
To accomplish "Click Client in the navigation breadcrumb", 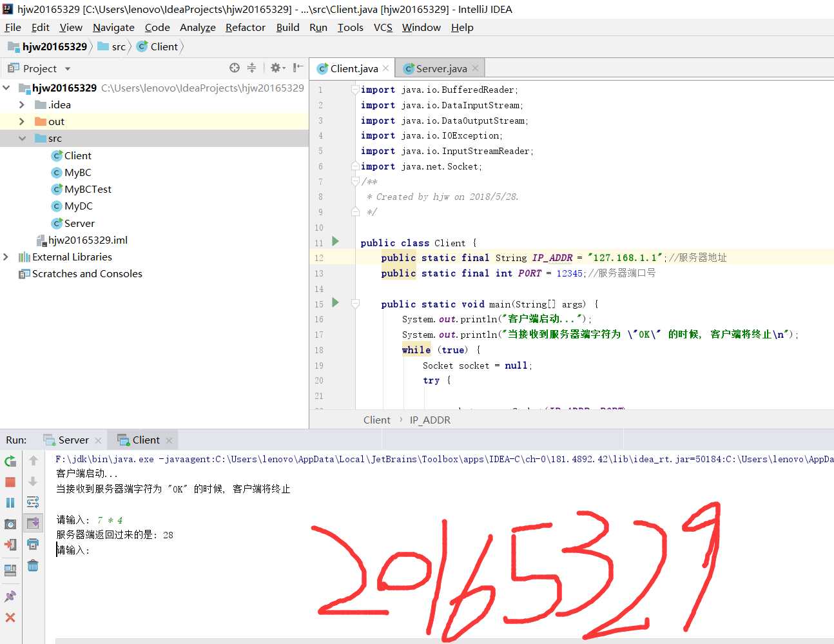I will pyautogui.click(x=164, y=46).
